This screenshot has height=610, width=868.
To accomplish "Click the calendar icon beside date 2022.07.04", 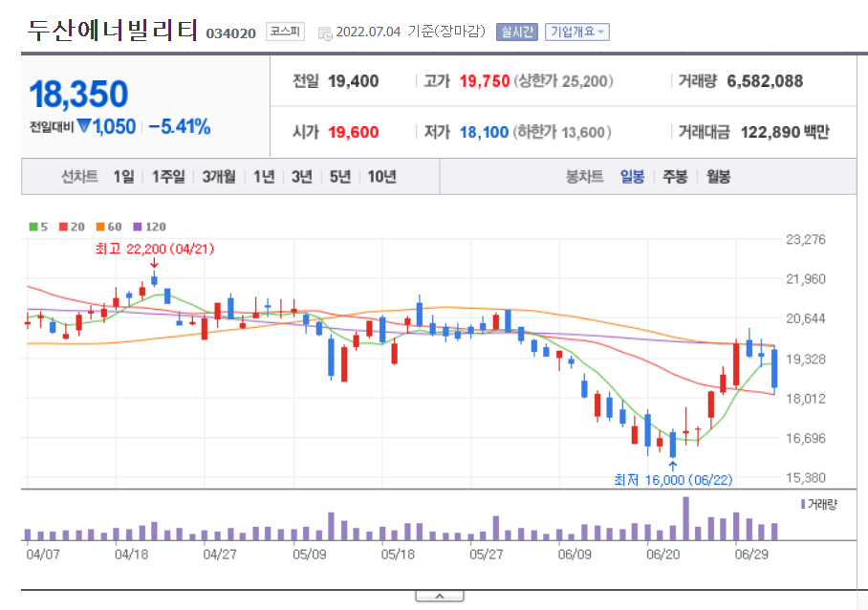I will (325, 33).
